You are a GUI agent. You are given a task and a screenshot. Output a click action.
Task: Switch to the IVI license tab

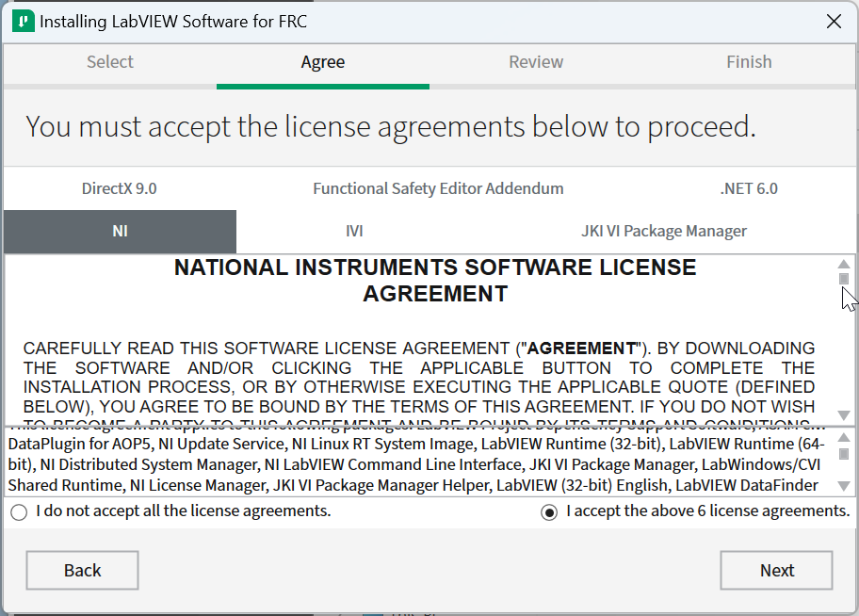coord(355,230)
